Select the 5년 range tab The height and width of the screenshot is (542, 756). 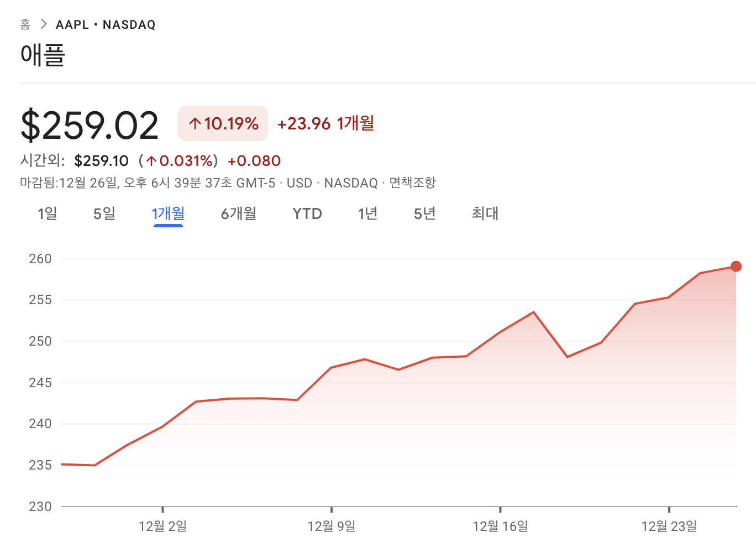[425, 213]
